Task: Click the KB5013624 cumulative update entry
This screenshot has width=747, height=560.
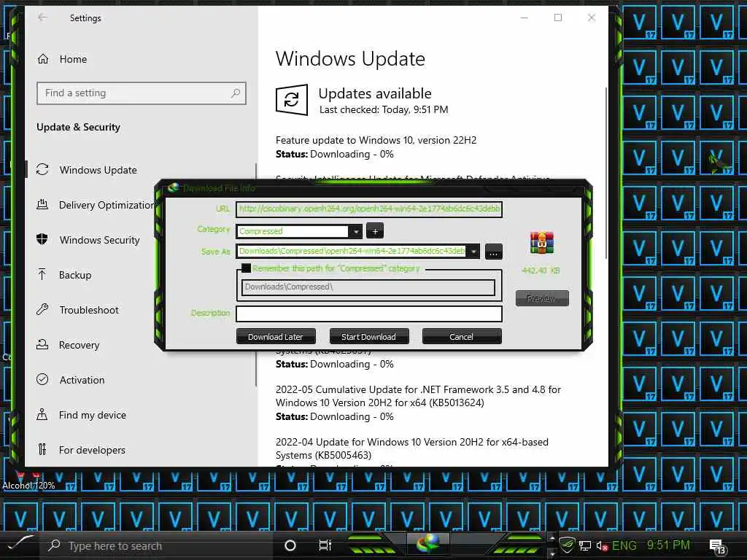Action: coord(418,396)
